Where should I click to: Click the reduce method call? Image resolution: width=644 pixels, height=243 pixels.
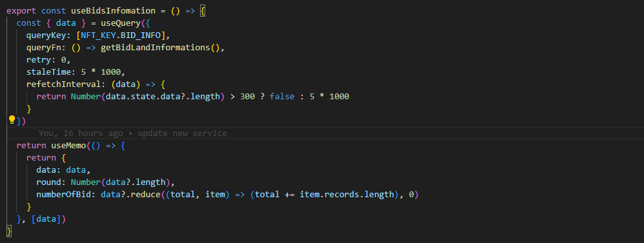coord(144,195)
